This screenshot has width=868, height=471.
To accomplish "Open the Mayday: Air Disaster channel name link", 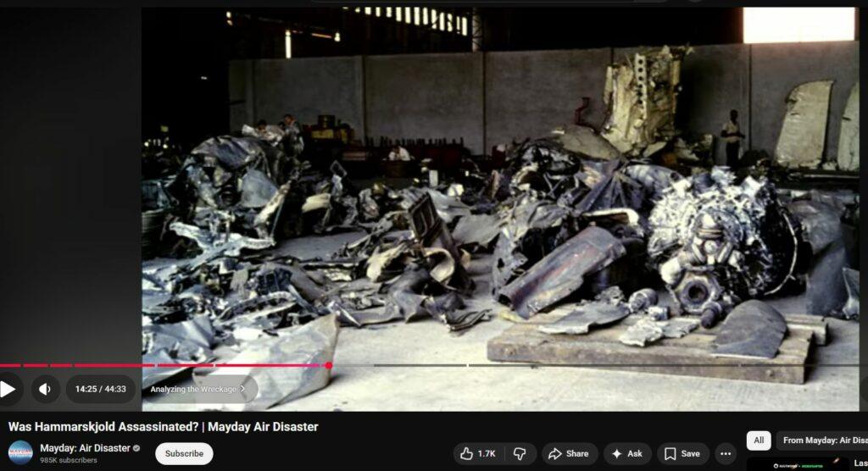I will [85, 448].
